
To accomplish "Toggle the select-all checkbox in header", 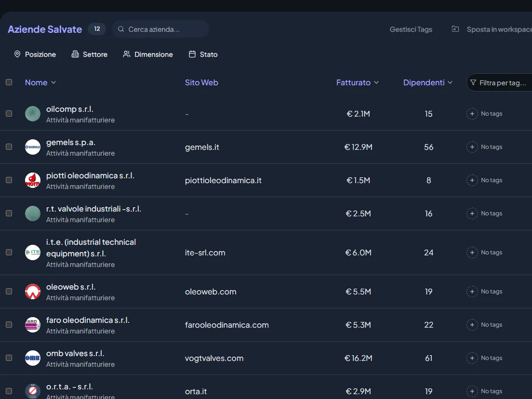I will 9,82.
